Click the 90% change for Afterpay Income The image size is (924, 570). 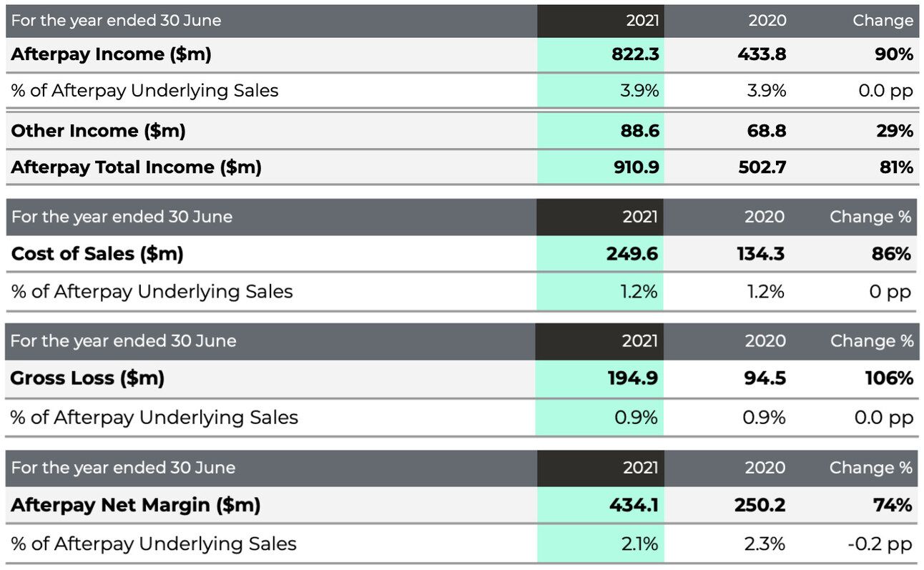[x=895, y=54]
